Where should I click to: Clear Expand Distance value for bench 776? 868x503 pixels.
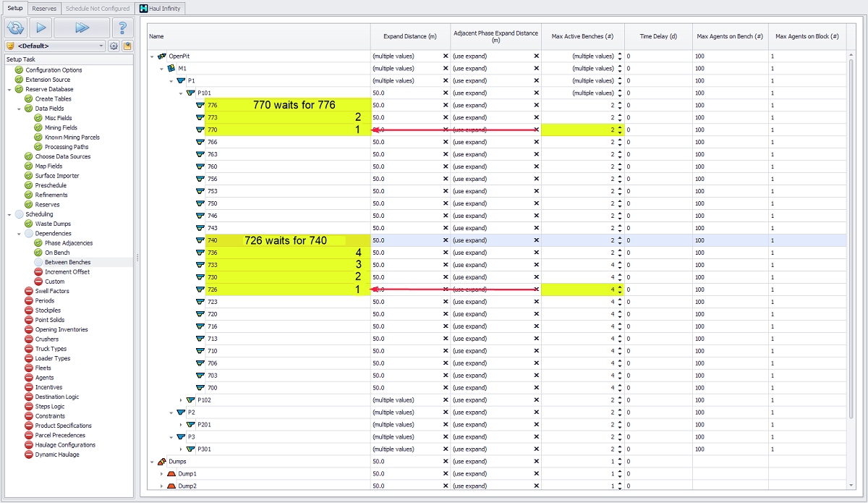445,105
